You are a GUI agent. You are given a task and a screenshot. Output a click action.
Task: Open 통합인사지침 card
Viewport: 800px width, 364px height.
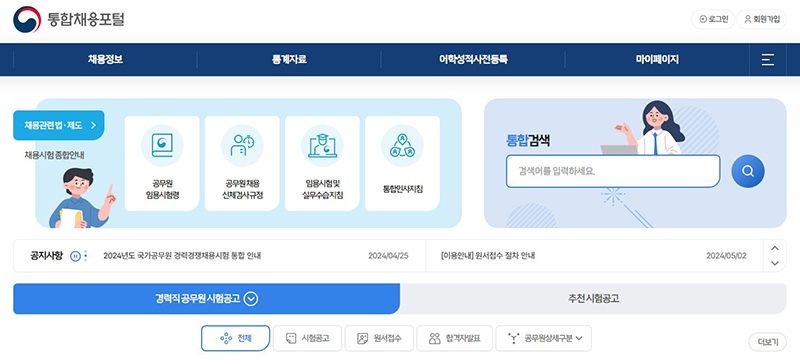click(x=402, y=163)
